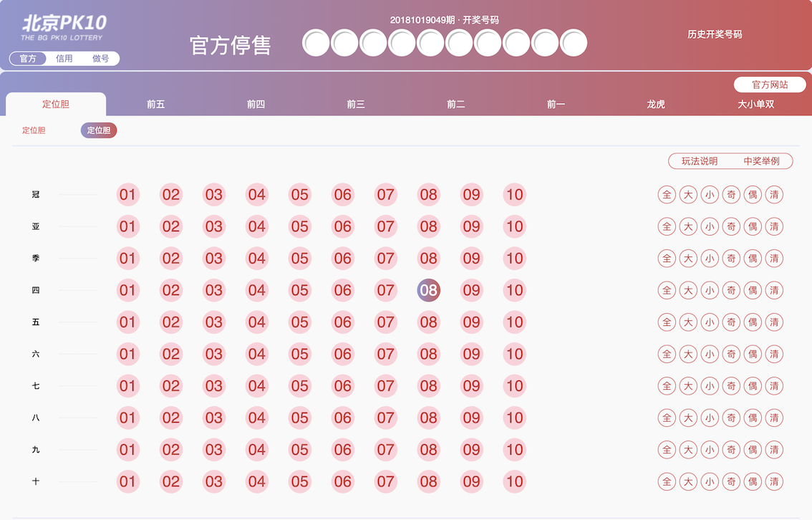The image size is (812, 520).
Task: Click the 奇 circle in the 五 row
Action: [731, 322]
